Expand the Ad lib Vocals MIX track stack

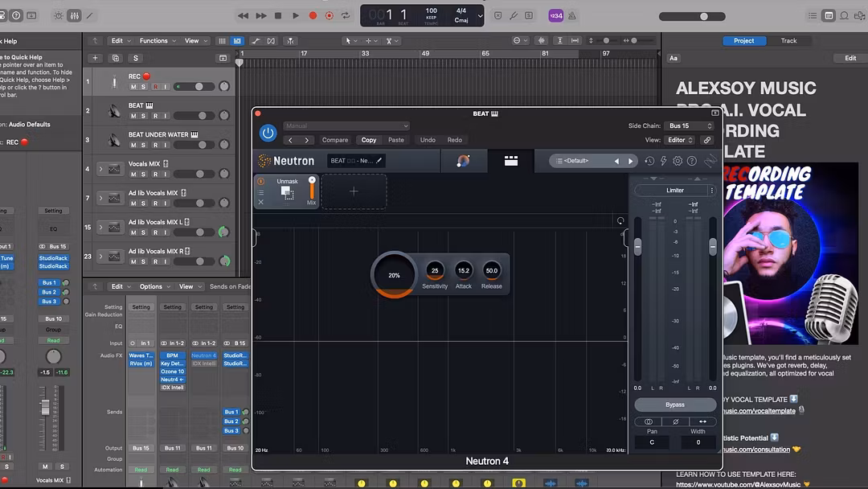pos(100,199)
